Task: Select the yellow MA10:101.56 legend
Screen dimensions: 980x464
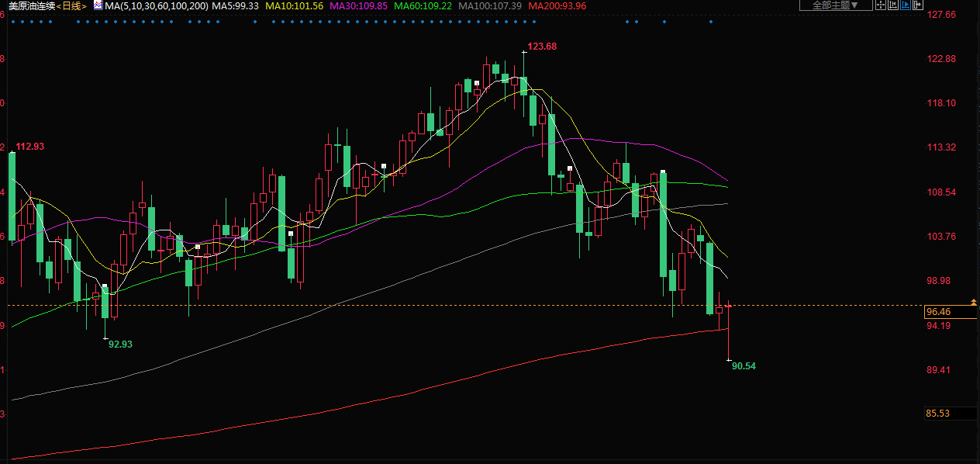Action: coord(294,5)
